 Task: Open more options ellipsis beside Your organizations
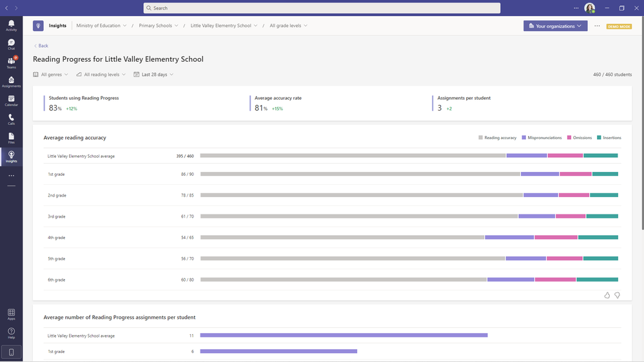[x=597, y=26]
